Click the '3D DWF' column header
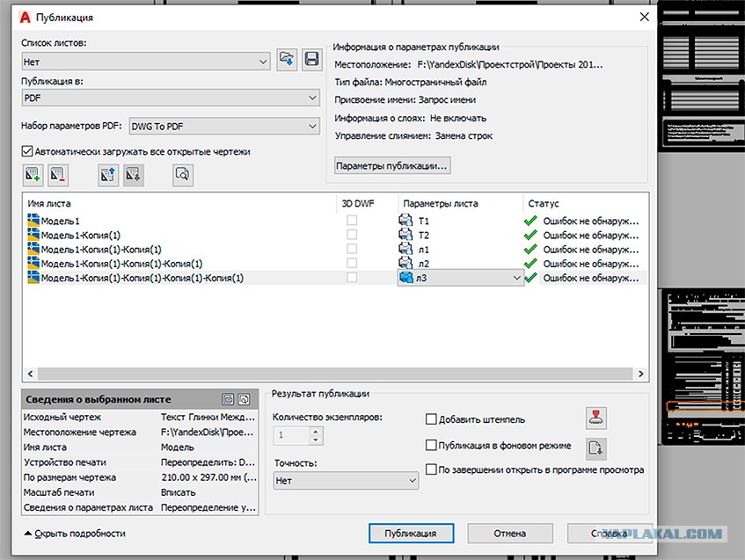The width and height of the screenshot is (745, 560). [x=358, y=203]
